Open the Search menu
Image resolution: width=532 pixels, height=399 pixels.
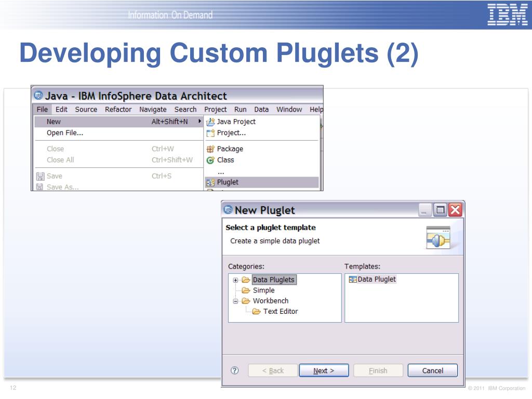pyautogui.click(x=185, y=110)
